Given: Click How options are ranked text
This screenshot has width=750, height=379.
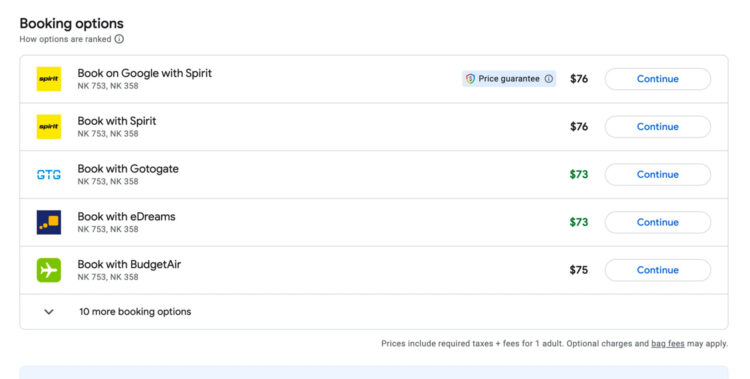Looking at the screenshot, I should 66,39.
